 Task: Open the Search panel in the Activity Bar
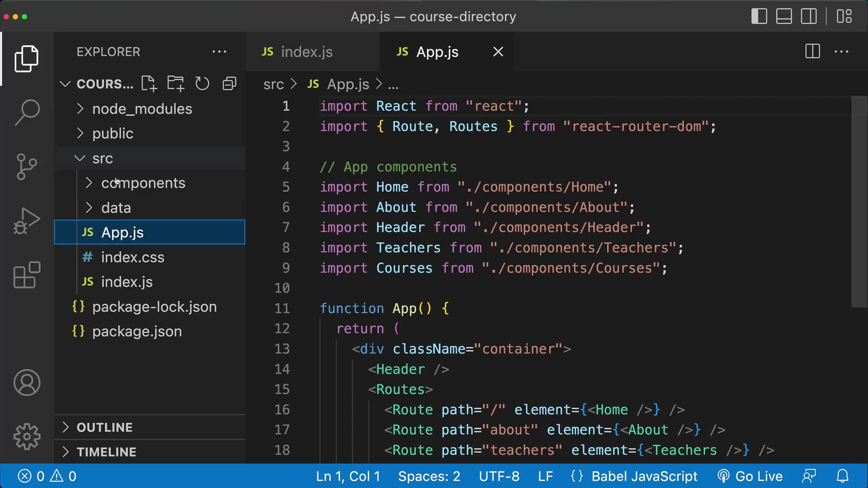27,112
